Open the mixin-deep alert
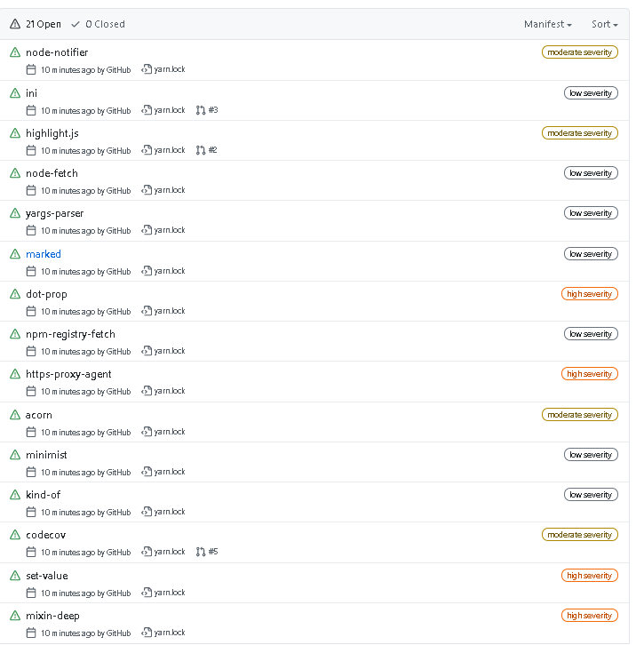This screenshot has height=645, width=644. click(x=52, y=616)
